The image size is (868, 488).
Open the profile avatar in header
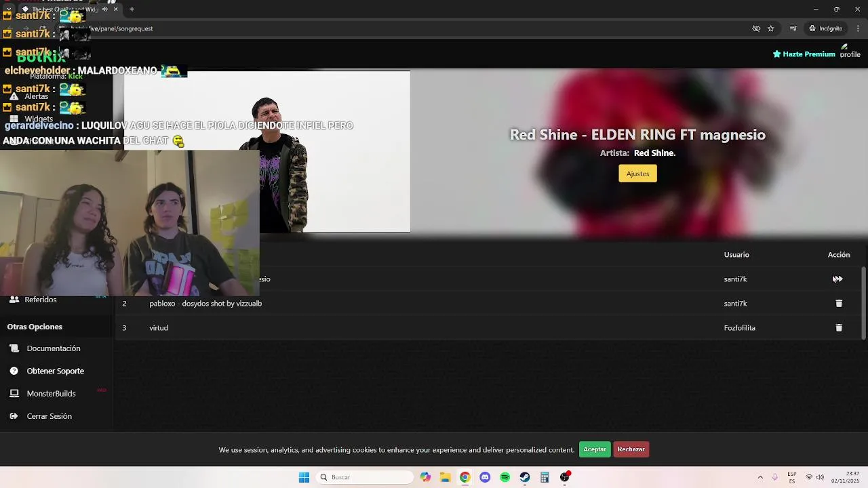pyautogui.click(x=850, y=52)
